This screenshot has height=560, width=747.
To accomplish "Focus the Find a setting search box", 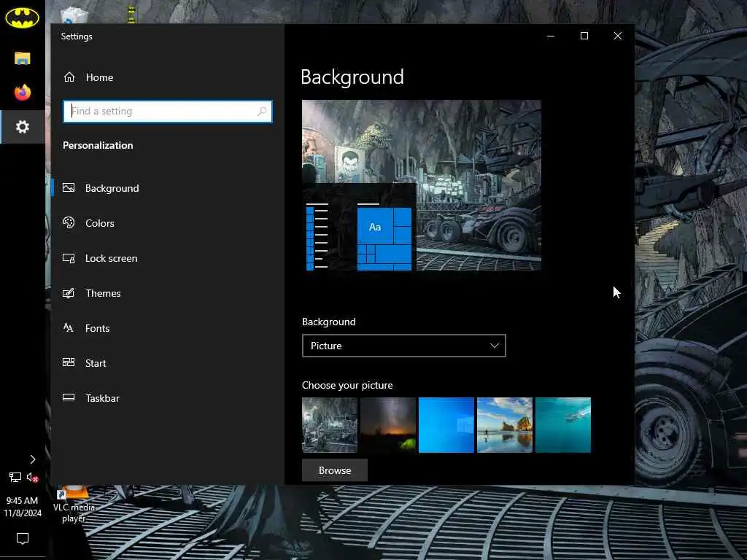I will 168,111.
